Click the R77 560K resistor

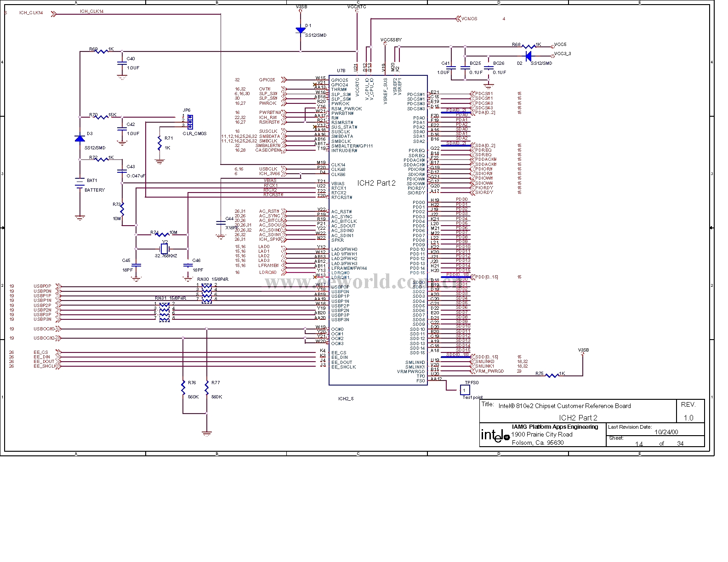pos(207,389)
